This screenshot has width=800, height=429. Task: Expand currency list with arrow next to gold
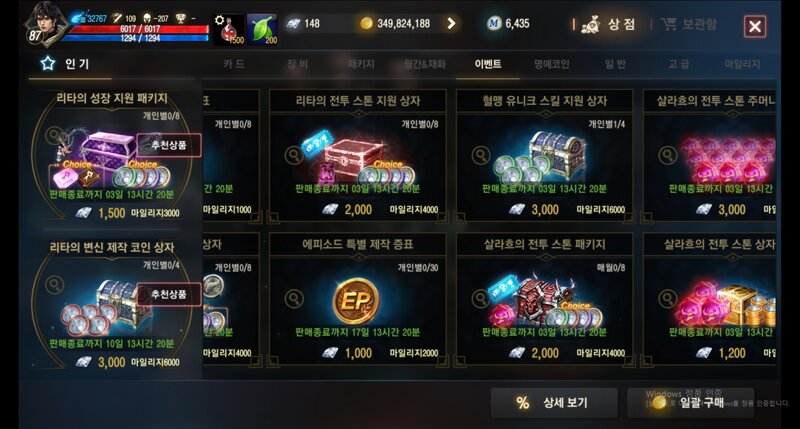[x=451, y=23]
